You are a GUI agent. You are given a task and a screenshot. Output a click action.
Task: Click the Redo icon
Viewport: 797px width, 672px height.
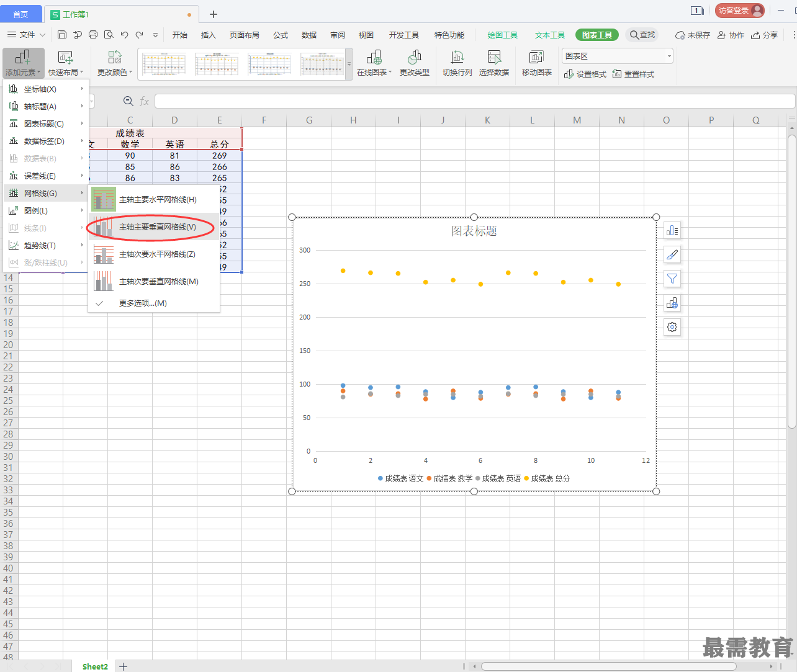pyautogui.click(x=140, y=35)
